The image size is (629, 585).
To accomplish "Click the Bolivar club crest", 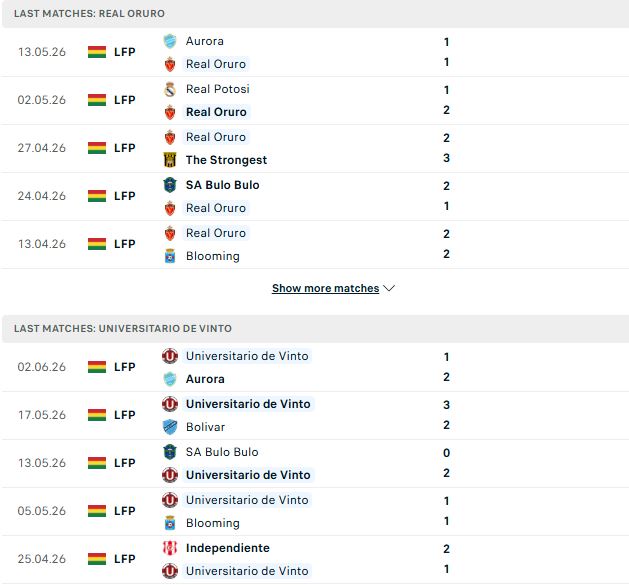I will (170, 427).
